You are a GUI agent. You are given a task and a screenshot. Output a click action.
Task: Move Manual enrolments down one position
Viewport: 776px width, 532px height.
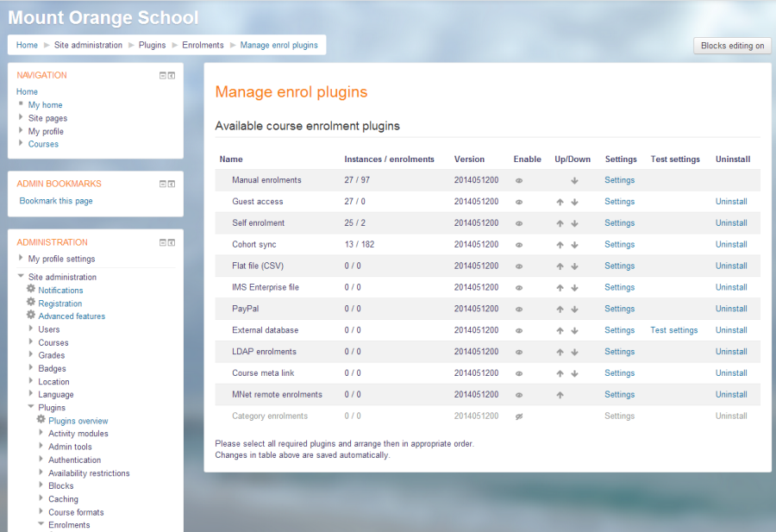[x=573, y=179]
